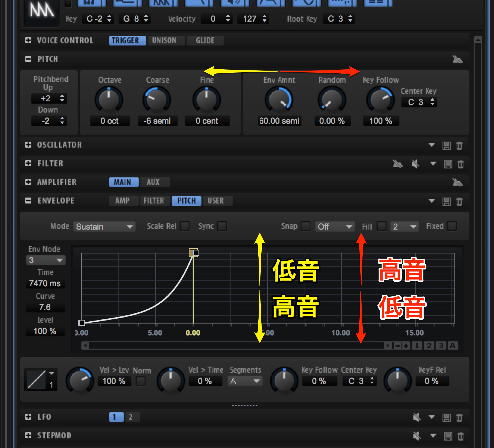Toggle the Sync checkbox
Screen dimensions: 494x448
pyautogui.click(x=222, y=226)
